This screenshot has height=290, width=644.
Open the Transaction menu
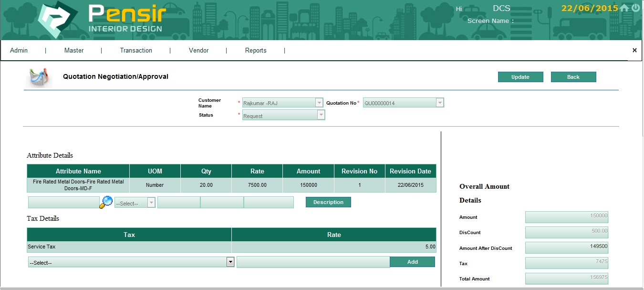coord(136,51)
